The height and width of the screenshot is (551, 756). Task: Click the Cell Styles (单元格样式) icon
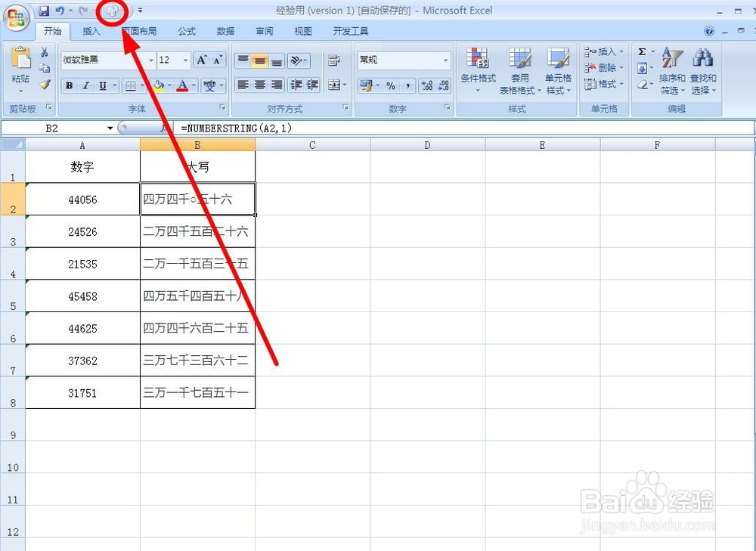pyautogui.click(x=559, y=68)
